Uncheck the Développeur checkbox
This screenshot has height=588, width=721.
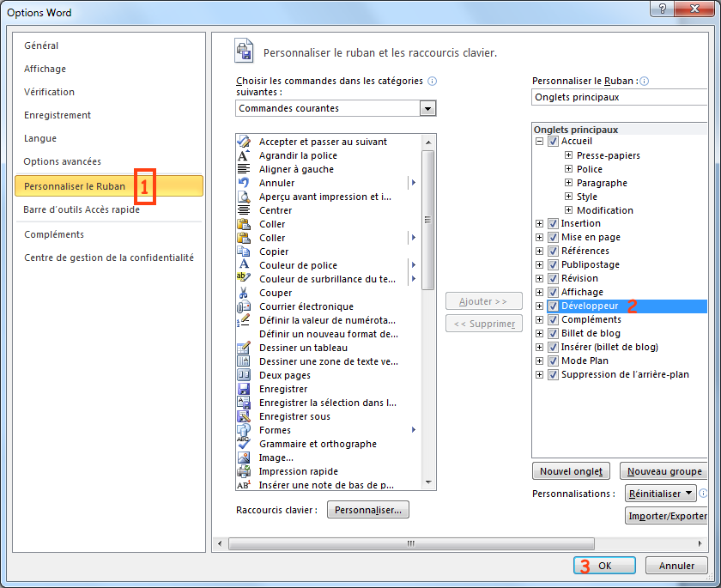point(553,306)
